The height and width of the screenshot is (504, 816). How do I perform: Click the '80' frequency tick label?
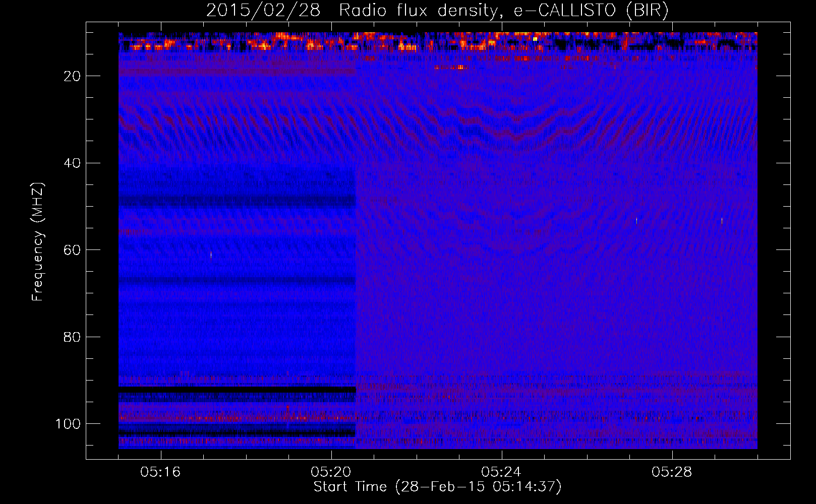click(73, 337)
